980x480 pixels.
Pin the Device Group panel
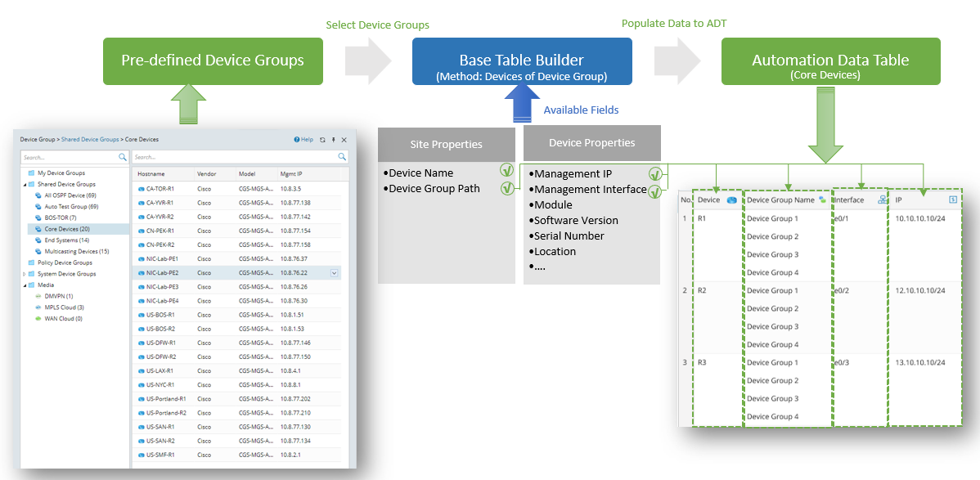click(333, 140)
